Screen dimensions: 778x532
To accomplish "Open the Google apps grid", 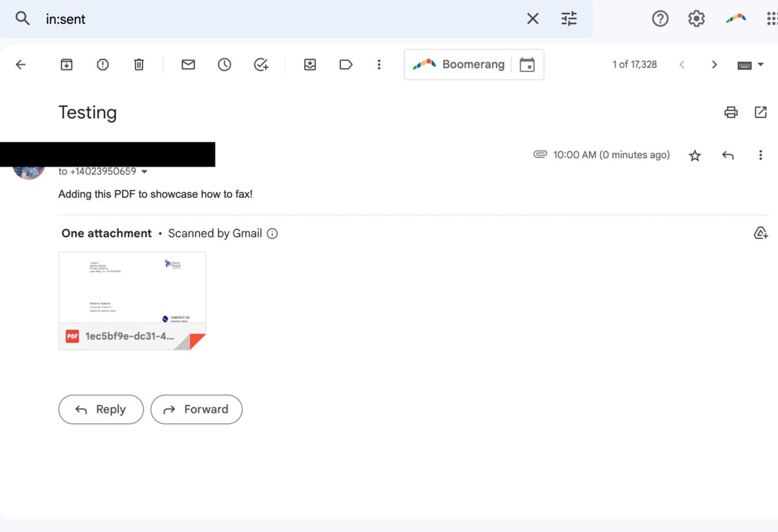I will coord(772,19).
